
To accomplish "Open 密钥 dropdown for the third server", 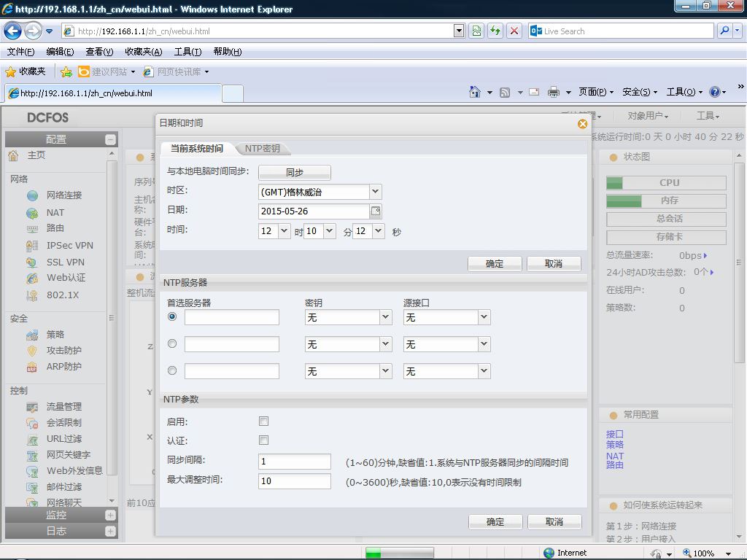I will (x=385, y=371).
